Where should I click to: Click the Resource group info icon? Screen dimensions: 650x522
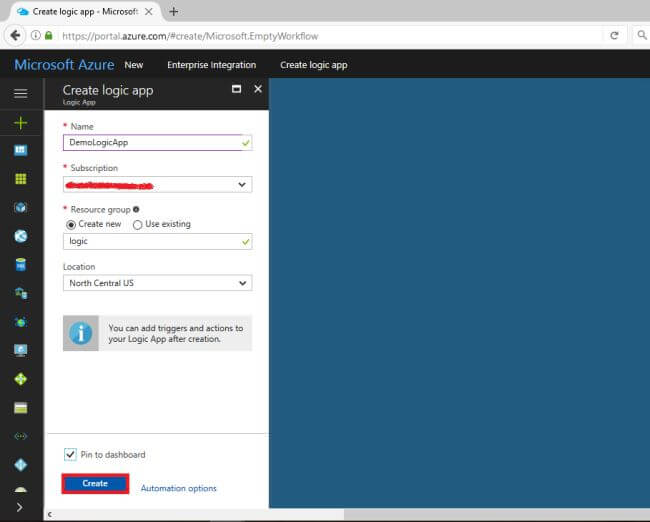[136, 209]
